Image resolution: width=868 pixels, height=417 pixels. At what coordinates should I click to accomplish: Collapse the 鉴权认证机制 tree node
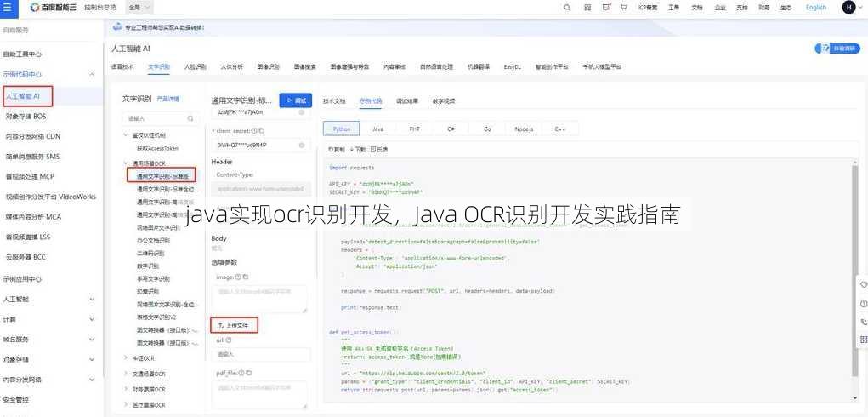126,135
